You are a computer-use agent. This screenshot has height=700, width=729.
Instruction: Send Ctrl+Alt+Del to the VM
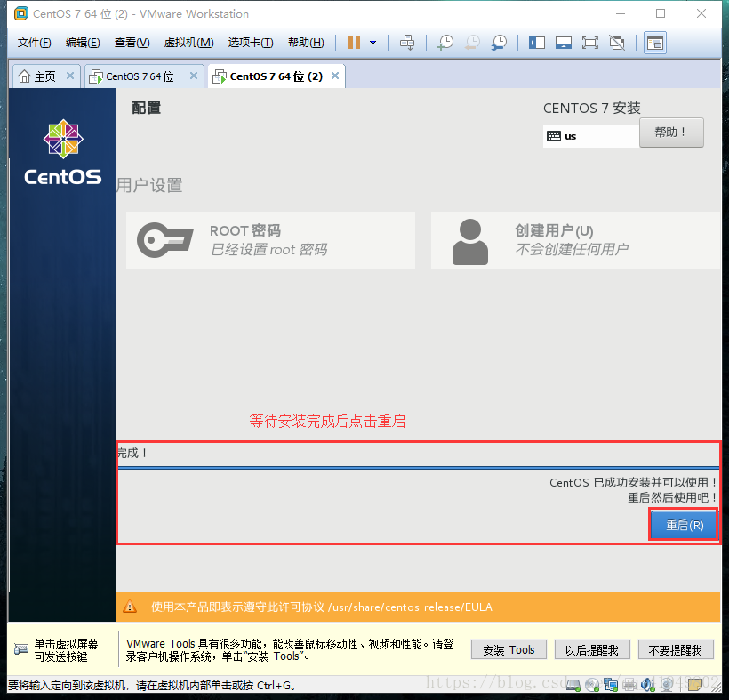[x=407, y=43]
